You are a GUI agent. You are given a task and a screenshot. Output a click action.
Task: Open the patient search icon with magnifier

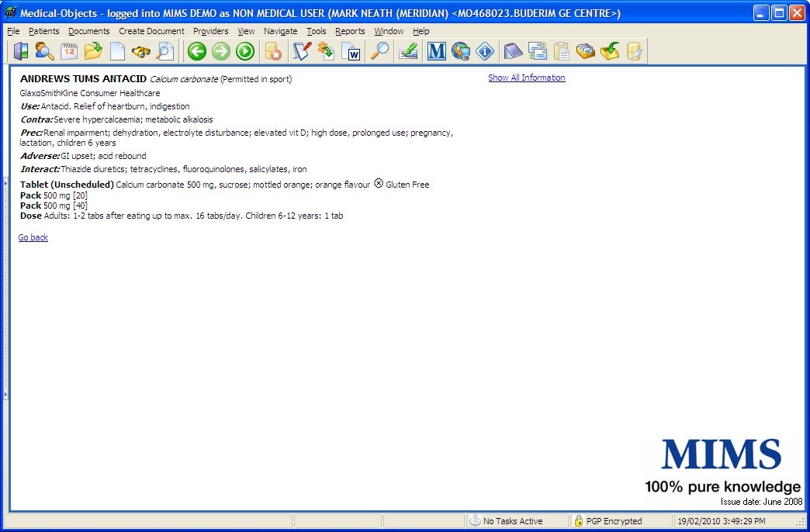tap(44, 51)
